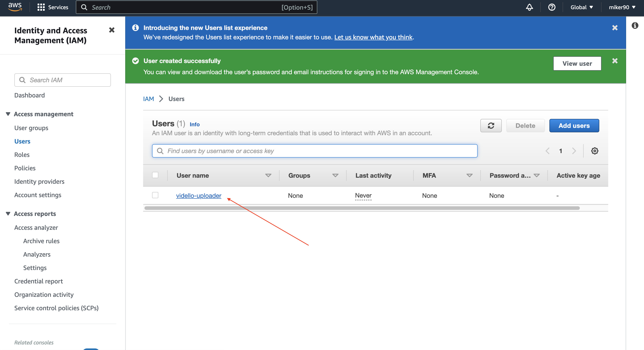This screenshot has width=644, height=350.
Task: Open the right-side info panel icon
Action: 635,25
